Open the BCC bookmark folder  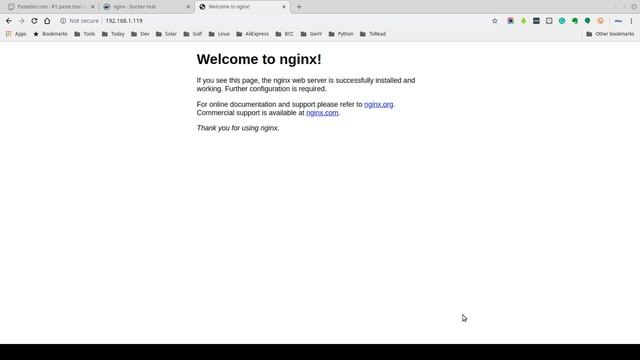pos(284,34)
